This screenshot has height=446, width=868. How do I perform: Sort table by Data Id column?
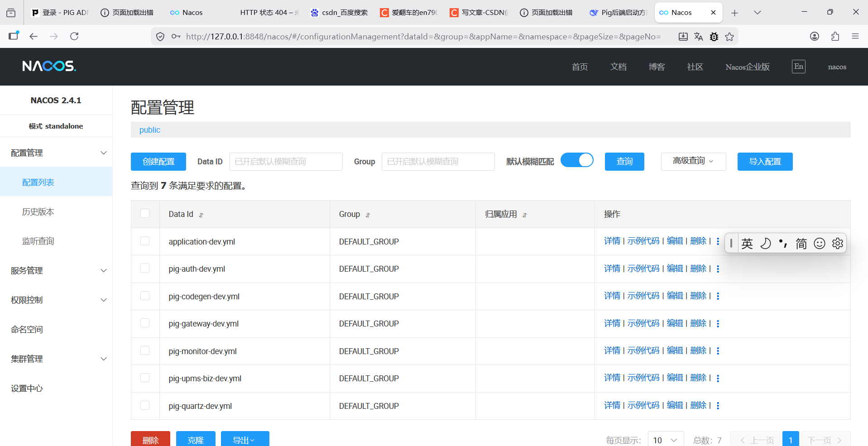click(x=201, y=215)
